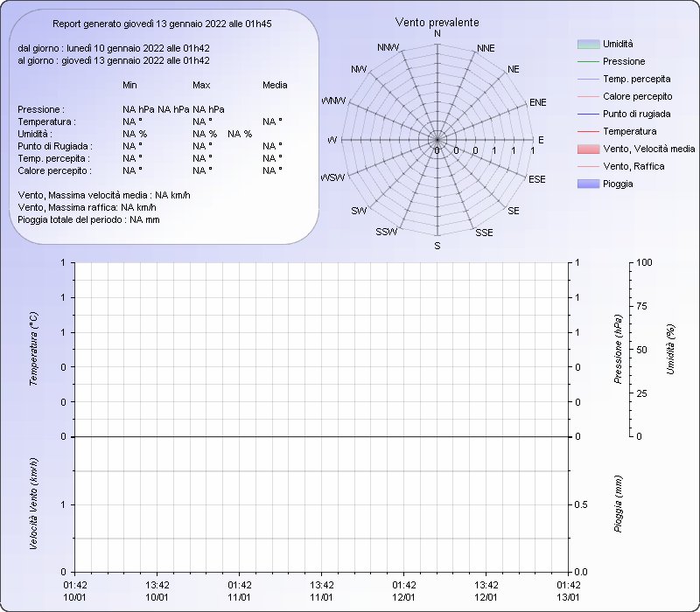The image size is (700, 612).
Task: Click the 'Temperatura :' row label
Action: (x=47, y=122)
